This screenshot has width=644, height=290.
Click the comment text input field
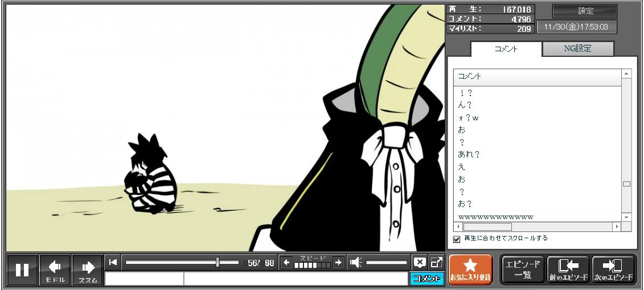click(295, 279)
